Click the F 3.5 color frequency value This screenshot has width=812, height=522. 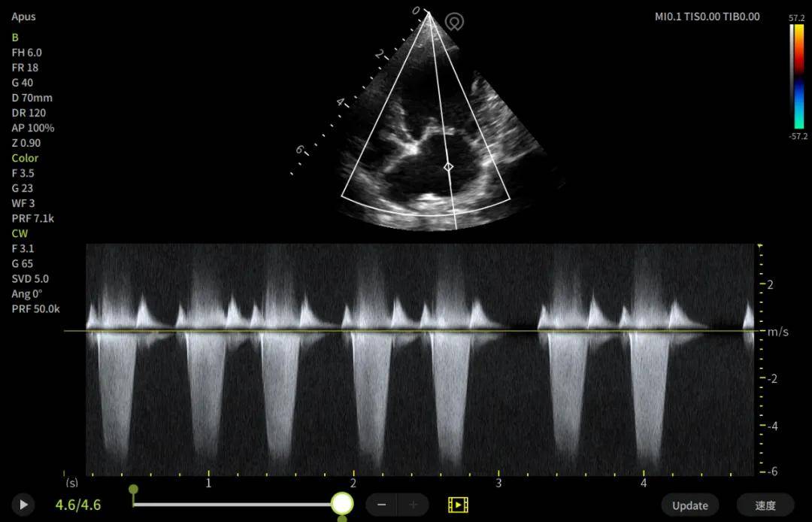[23, 174]
